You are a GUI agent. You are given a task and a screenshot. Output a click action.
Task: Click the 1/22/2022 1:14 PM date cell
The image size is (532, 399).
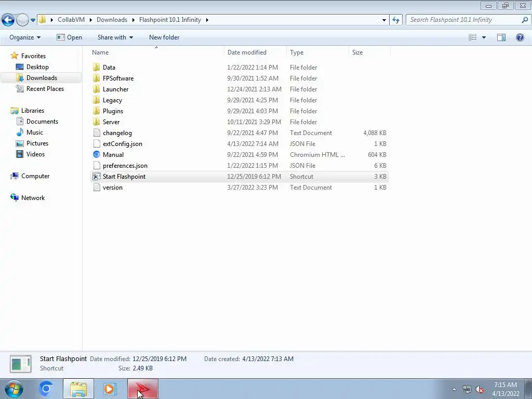point(252,67)
